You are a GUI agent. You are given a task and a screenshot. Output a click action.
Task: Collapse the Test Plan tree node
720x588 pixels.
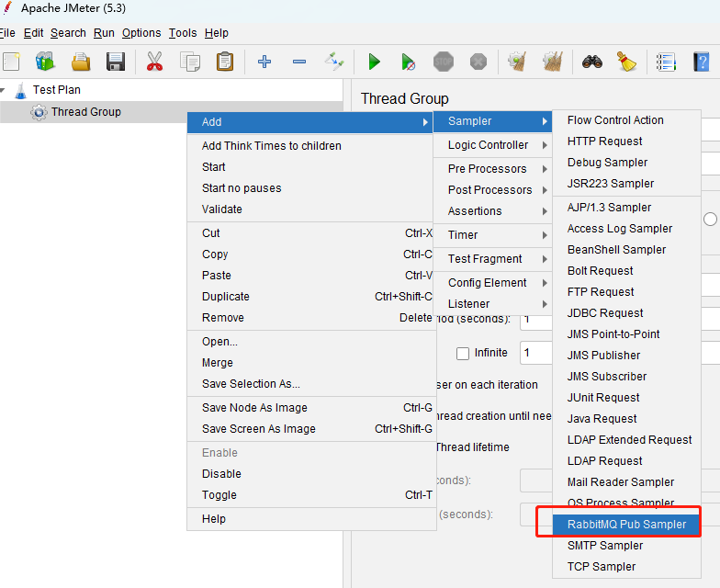coord(3,90)
